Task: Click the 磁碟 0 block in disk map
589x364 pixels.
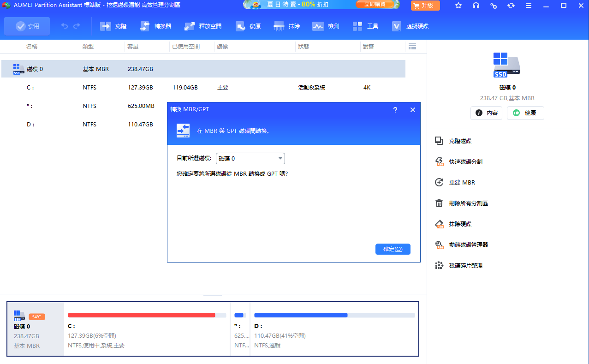Action: point(36,329)
